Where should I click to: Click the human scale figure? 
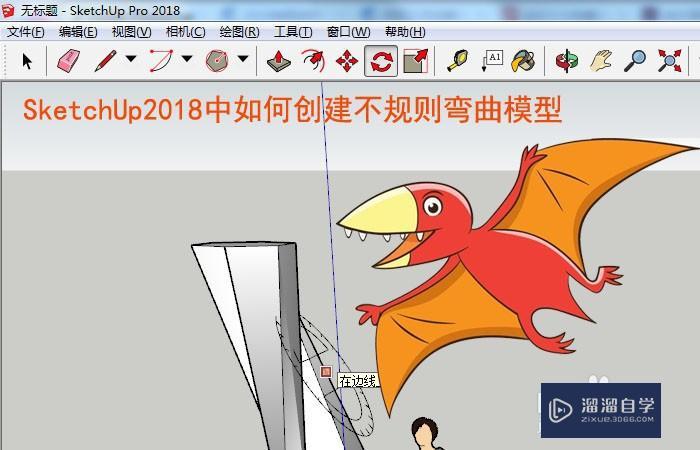point(425,433)
